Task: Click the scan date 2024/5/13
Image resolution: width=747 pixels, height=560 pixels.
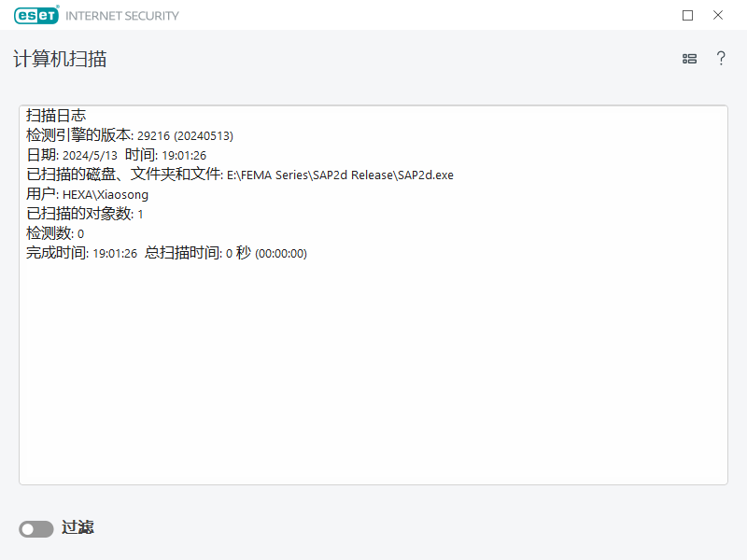Action: [90, 156]
